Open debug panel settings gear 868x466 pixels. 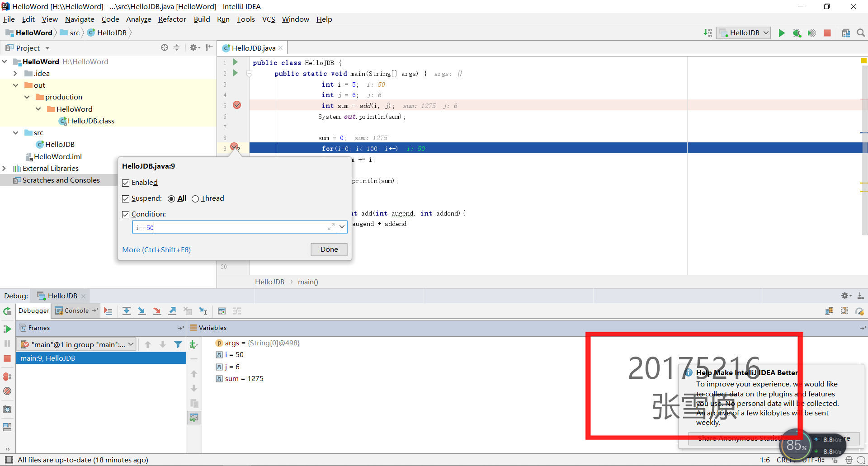tap(846, 296)
